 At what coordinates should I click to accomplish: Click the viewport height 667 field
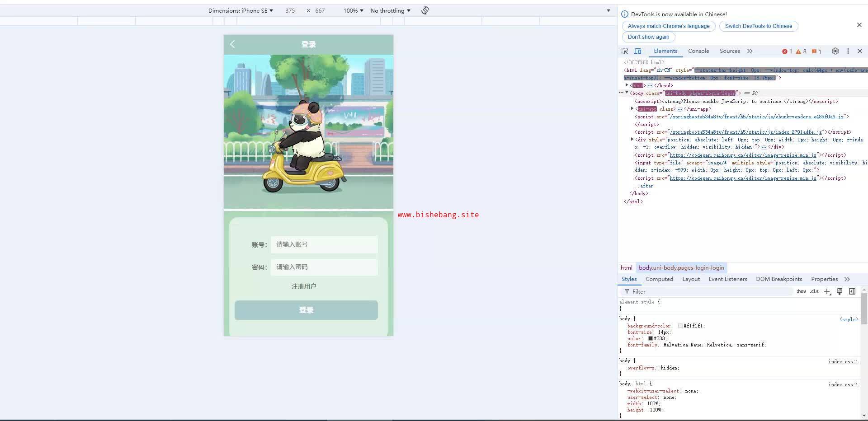click(x=320, y=10)
